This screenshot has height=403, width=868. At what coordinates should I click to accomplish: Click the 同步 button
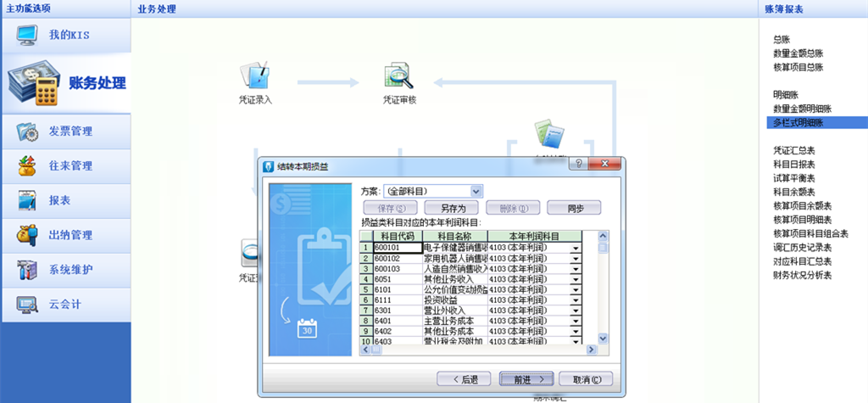tap(574, 209)
